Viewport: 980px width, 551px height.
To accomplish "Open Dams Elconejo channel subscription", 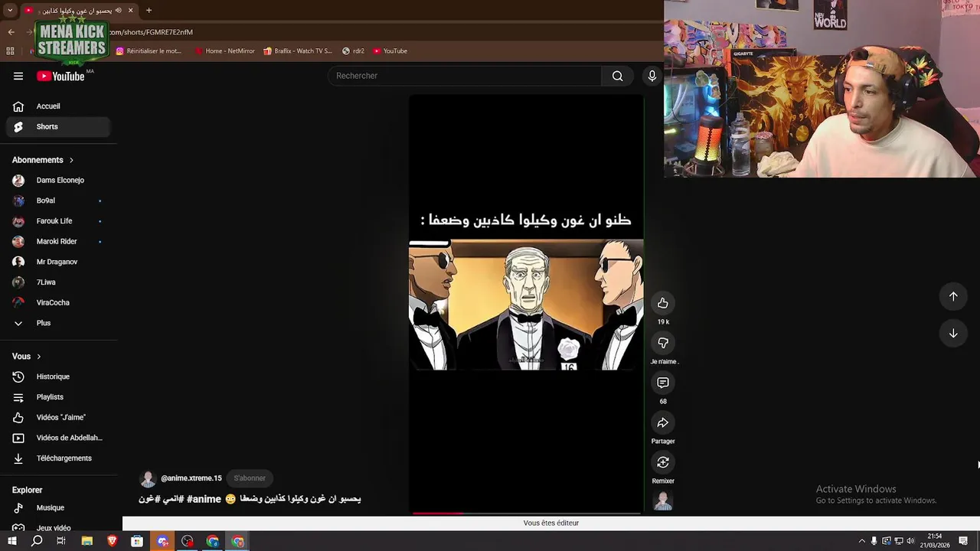I will tap(58, 181).
